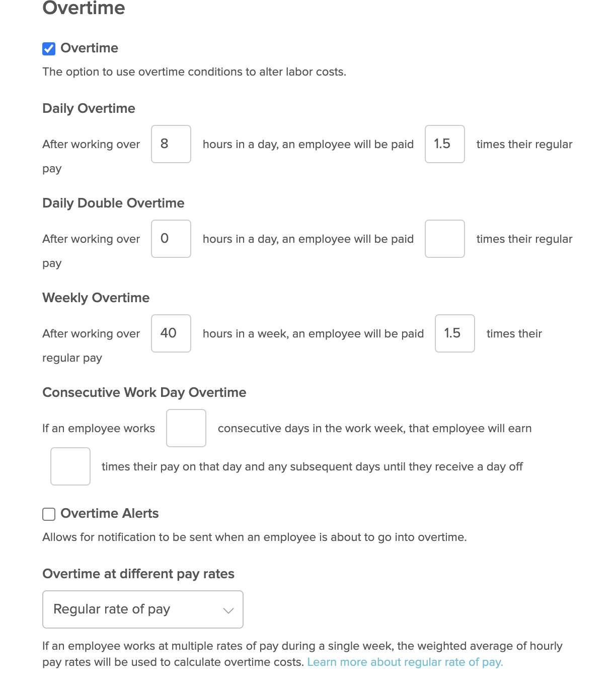
Task: Select the Daily Double Overtime hours field
Action: [x=171, y=239]
